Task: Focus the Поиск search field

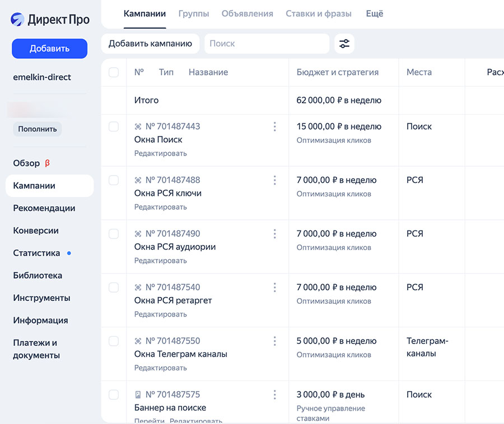Action: point(267,44)
